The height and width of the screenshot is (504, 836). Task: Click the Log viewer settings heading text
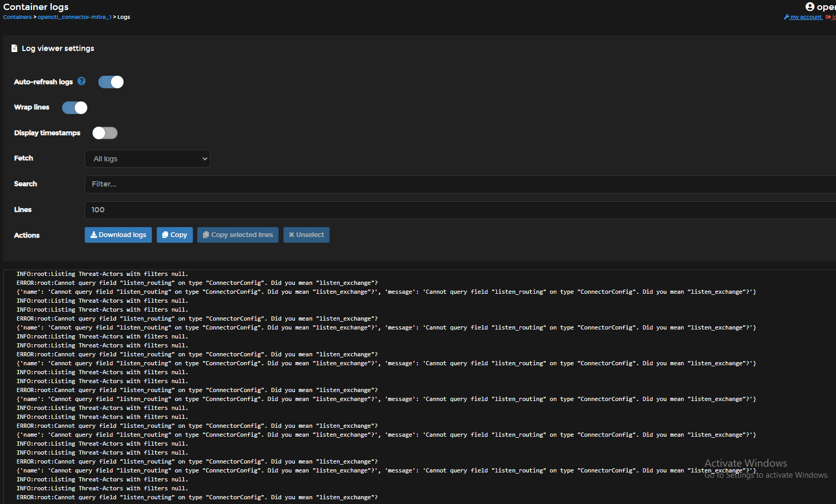click(58, 48)
